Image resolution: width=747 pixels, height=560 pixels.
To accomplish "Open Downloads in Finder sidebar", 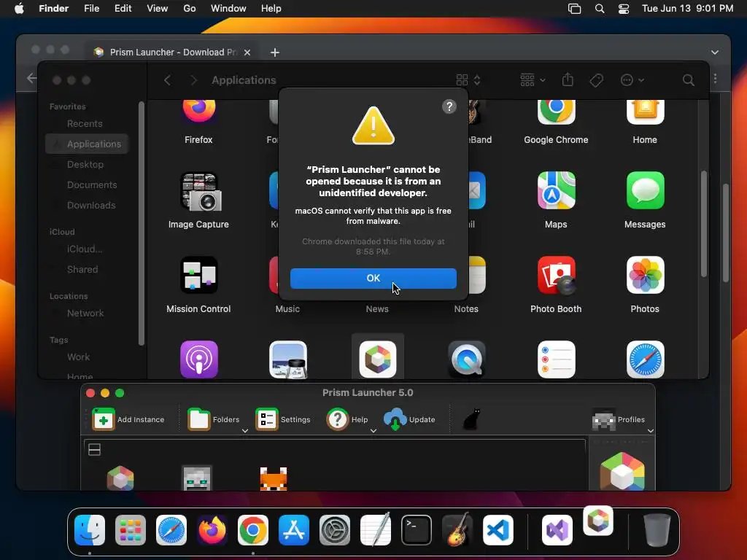I will 91,205.
